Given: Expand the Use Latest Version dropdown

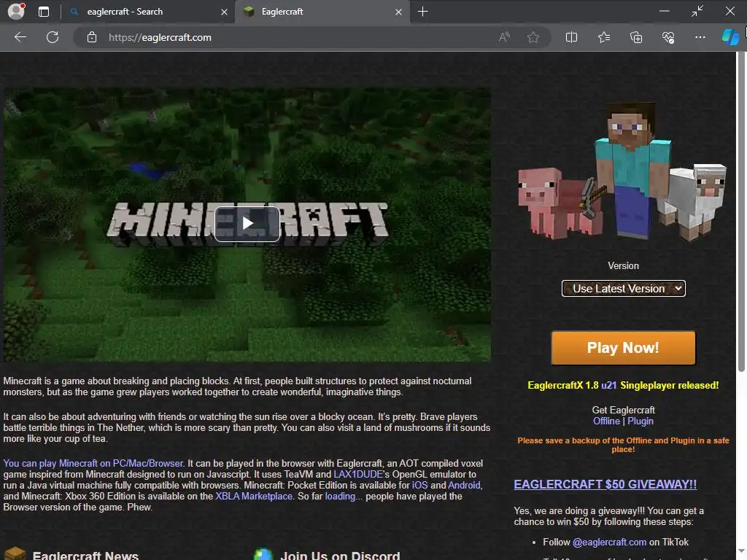Looking at the screenshot, I should 623,289.
